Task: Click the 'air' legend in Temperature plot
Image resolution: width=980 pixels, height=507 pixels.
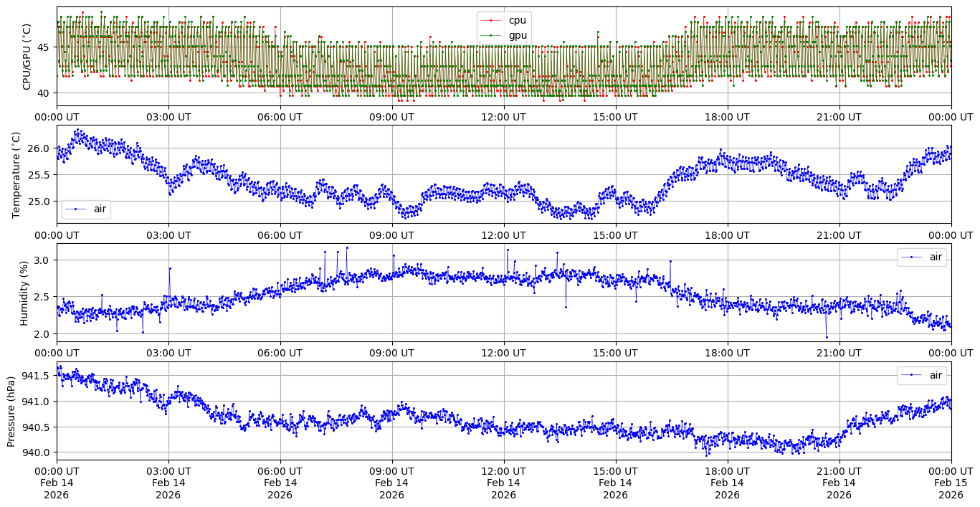Action: click(86, 209)
